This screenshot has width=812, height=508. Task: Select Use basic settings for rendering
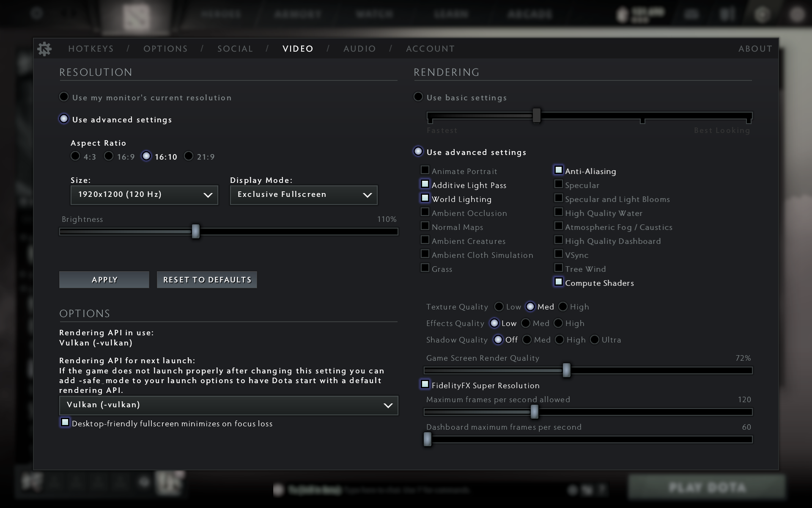418,97
